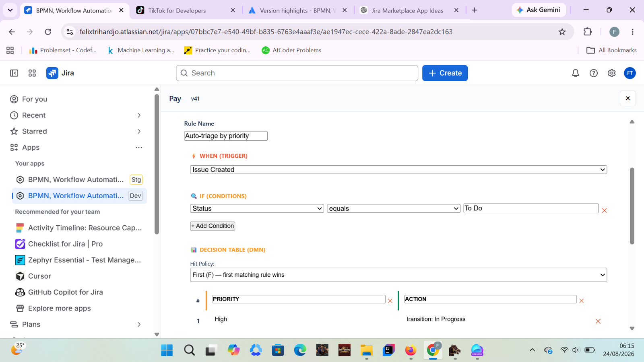Remove the ACTION column with red X

[581, 301]
